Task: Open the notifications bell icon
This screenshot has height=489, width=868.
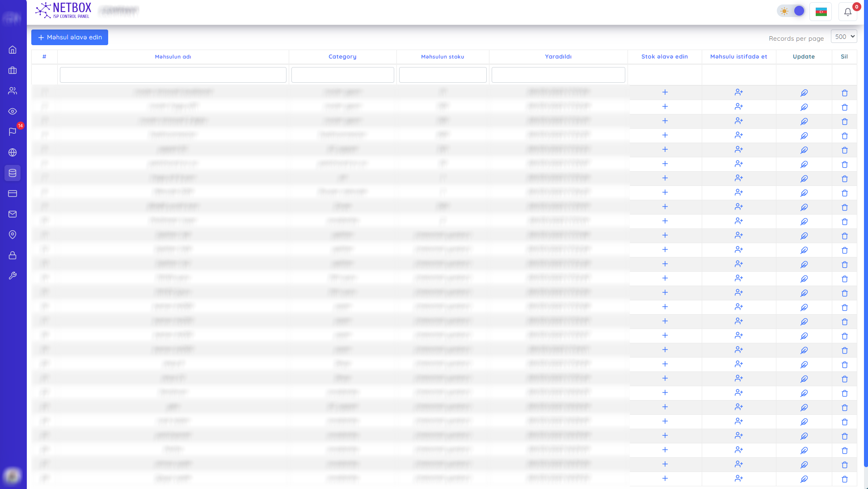Action: pyautogui.click(x=847, y=12)
